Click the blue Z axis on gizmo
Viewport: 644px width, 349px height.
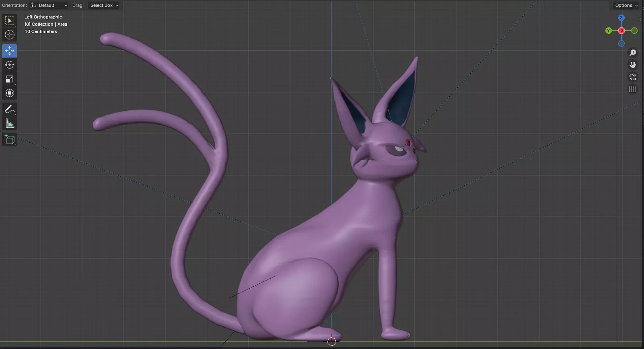(x=621, y=18)
